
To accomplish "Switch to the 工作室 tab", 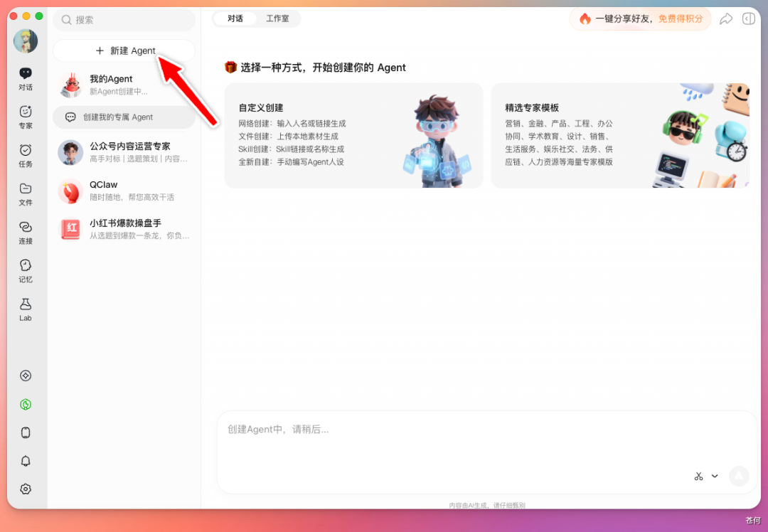I will pos(277,18).
